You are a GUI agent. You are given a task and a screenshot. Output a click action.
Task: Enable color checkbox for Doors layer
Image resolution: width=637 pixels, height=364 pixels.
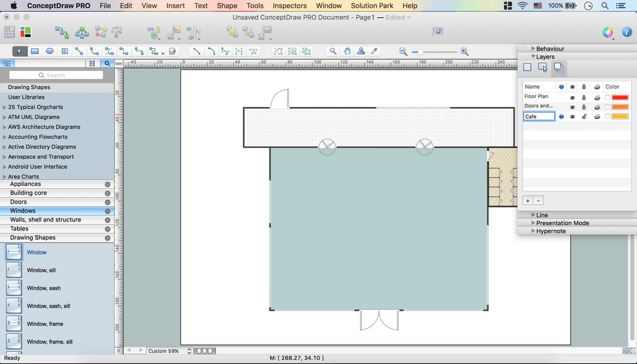coord(607,107)
